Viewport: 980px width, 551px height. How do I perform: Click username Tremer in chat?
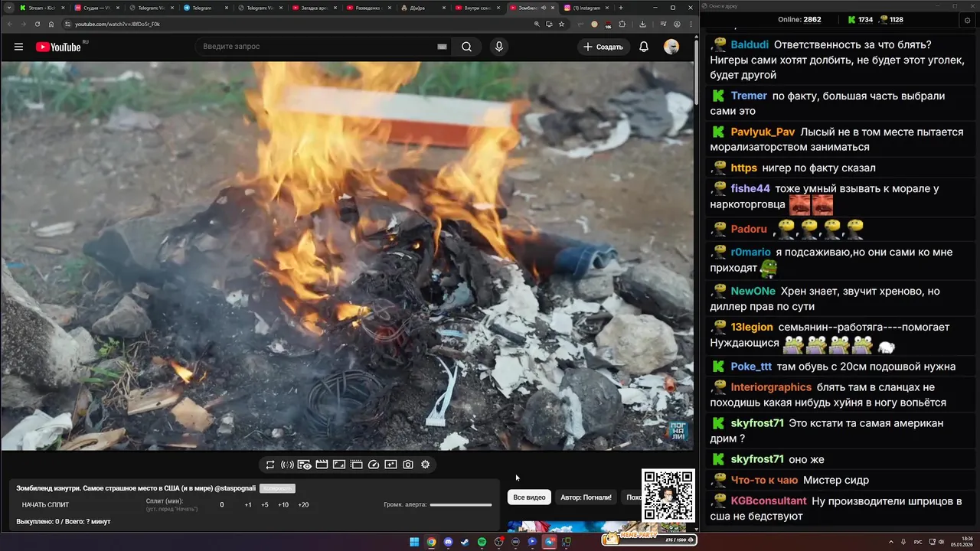(749, 96)
